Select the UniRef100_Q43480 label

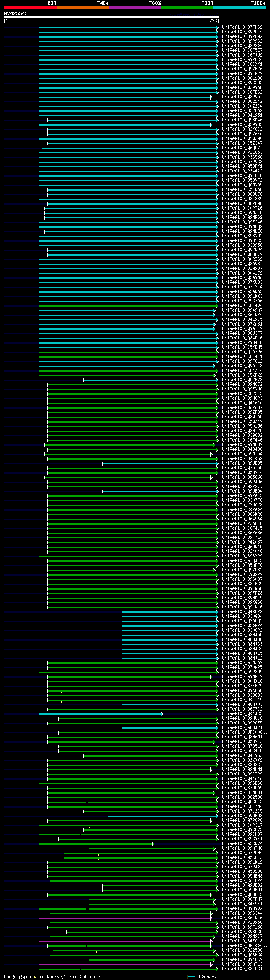[242, 450]
